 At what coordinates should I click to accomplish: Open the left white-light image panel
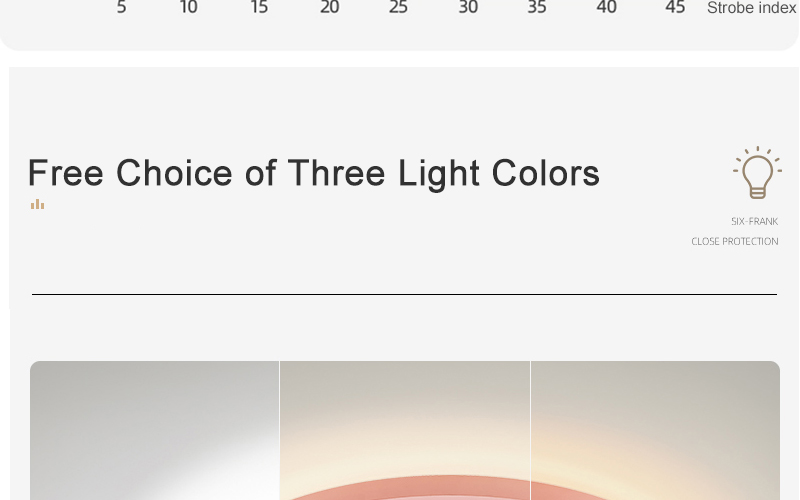pyautogui.click(x=154, y=431)
